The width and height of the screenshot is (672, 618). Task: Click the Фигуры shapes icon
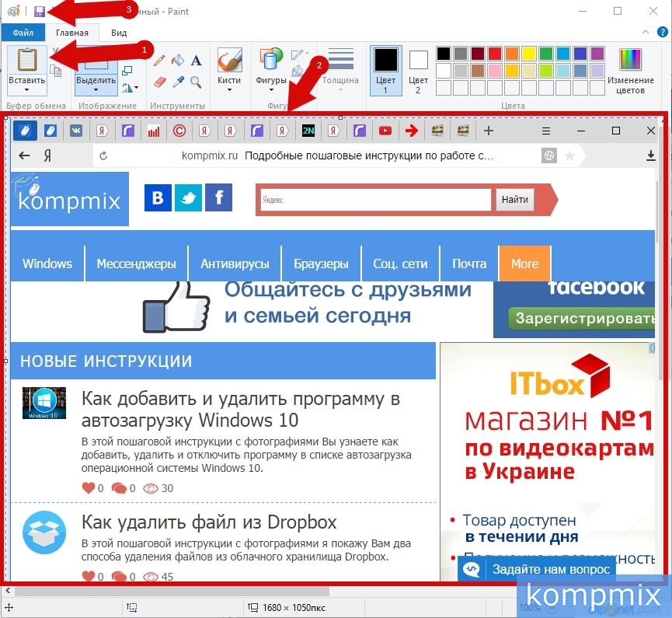tap(271, 59)
